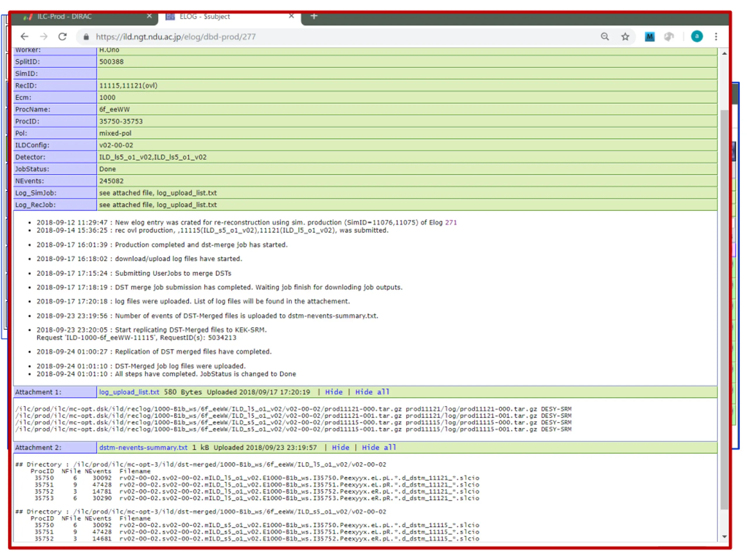Close the ILC-Prod - DIRAC tab
This screenshot has width=747, height=560.
[x=149, y=16]
